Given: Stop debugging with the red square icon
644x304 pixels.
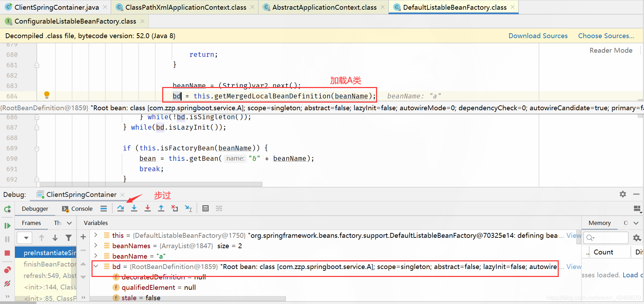Looking at the screenshot, I should click(x=7, y=253).
